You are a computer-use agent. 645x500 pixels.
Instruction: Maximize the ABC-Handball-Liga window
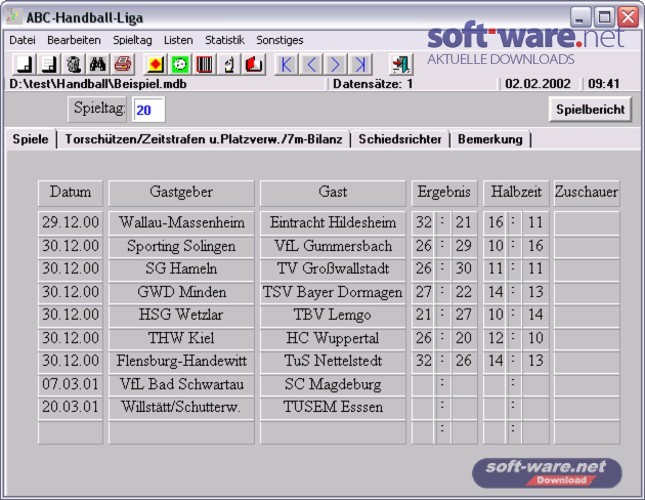(604, 18)
